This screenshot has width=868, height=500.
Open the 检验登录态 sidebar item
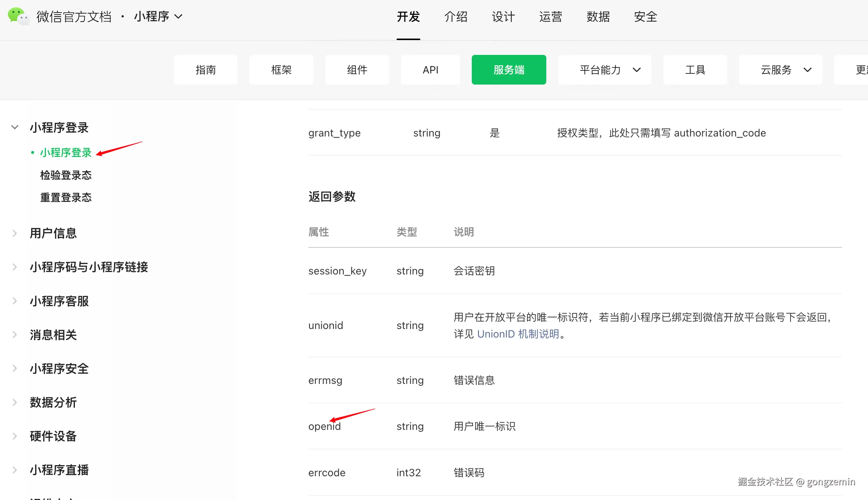coord(66,175)
